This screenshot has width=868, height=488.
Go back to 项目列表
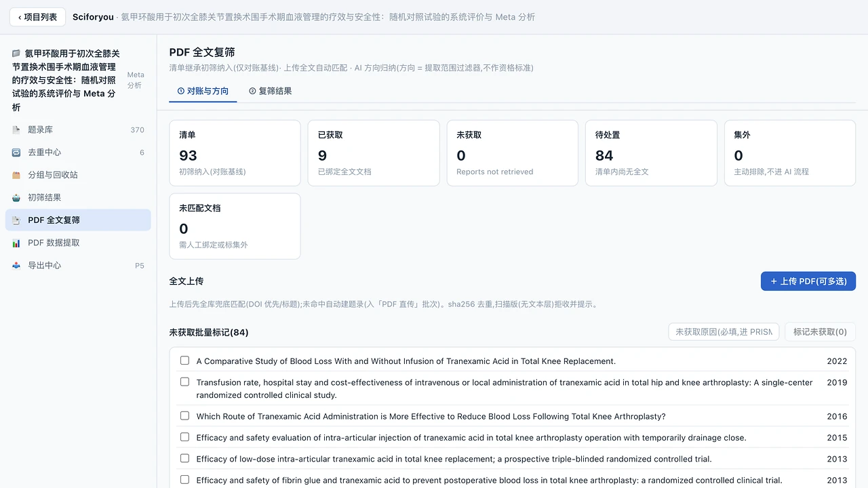point(37,17)
